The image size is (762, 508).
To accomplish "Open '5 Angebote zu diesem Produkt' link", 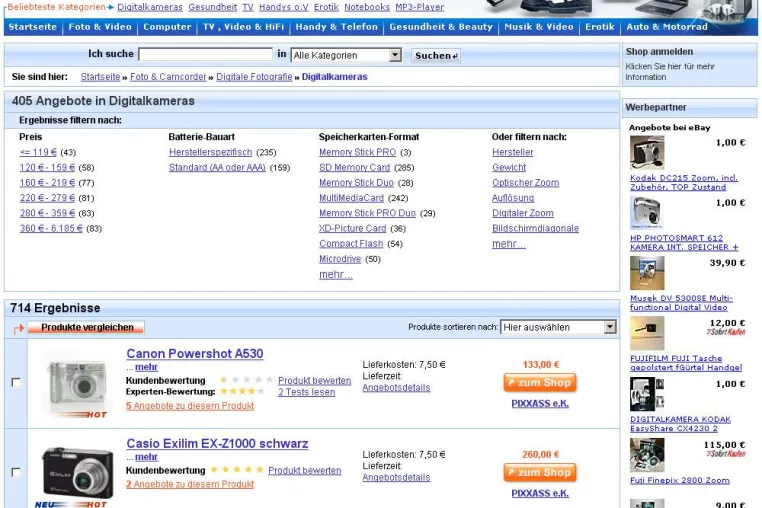I will pyautogui.click(x=190, y=406).
